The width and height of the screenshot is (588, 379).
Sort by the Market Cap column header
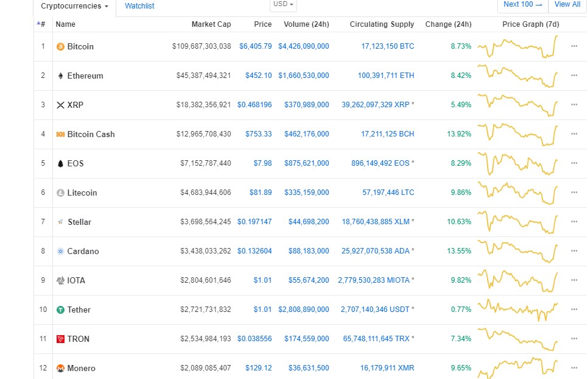point(211,24)
